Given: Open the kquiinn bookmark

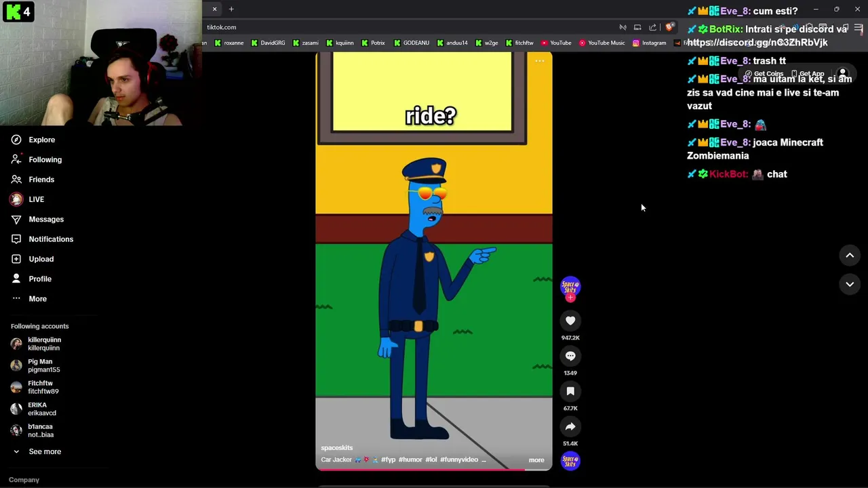Looking at the screenshot, I should pyautogui.click(x=340, y=43).
